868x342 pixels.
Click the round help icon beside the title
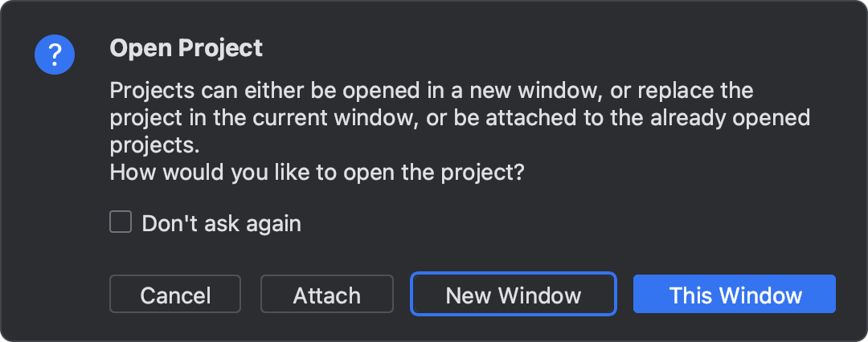point(55,55)
